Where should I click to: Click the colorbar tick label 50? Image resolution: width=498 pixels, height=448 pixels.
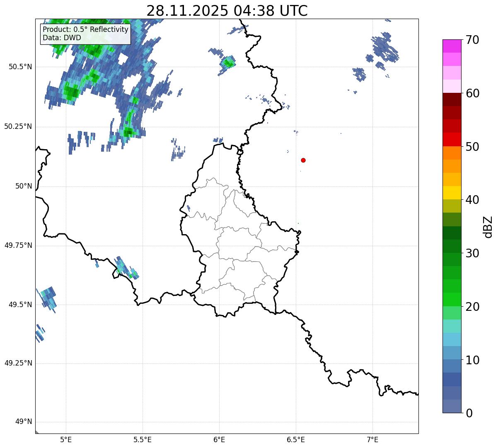coord(472,147)
